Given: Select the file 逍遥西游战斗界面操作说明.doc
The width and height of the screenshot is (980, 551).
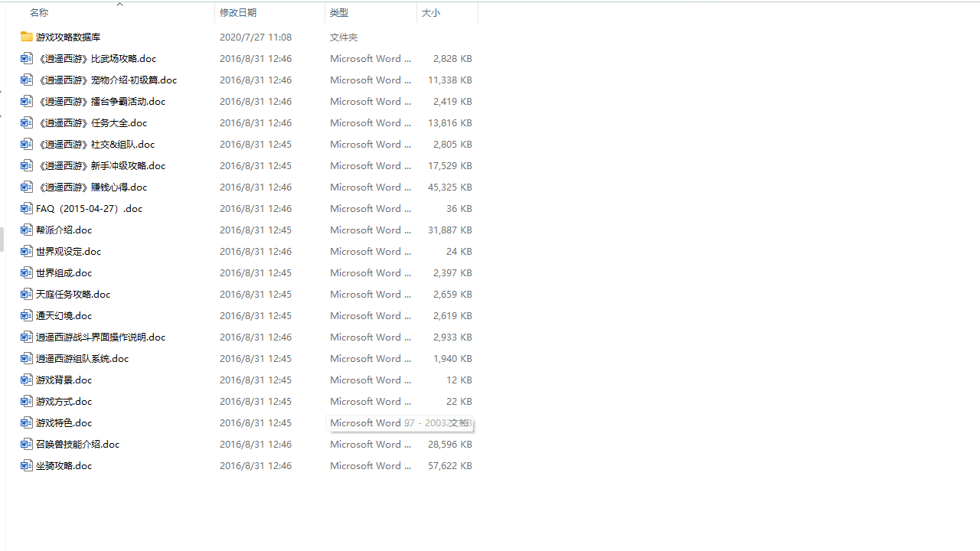Looking at the screenshot, I should tap(100, 337).
